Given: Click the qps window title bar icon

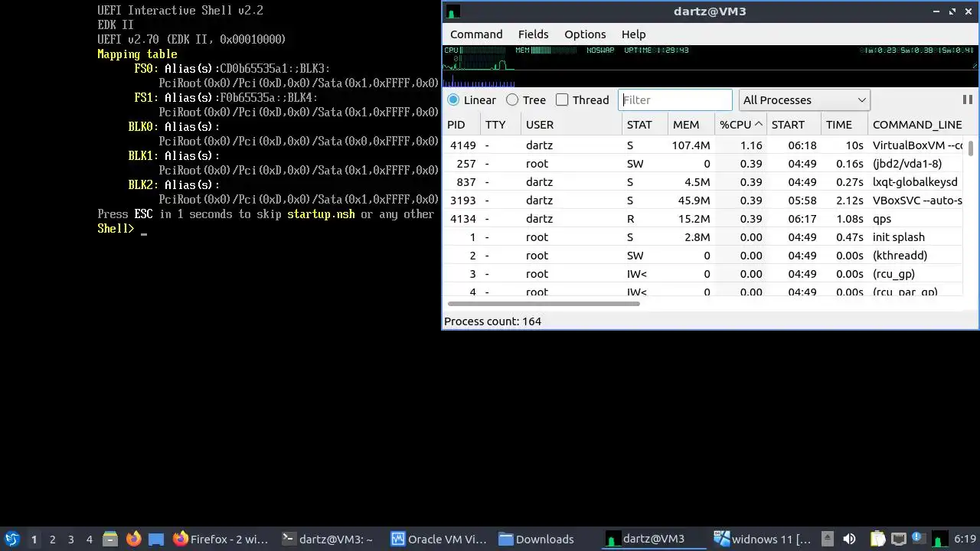Looking at the screenshot, I should coord(452,11).
